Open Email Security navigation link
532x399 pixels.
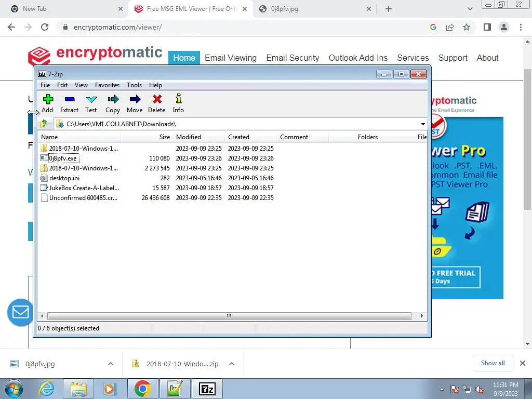click(292, 58)
